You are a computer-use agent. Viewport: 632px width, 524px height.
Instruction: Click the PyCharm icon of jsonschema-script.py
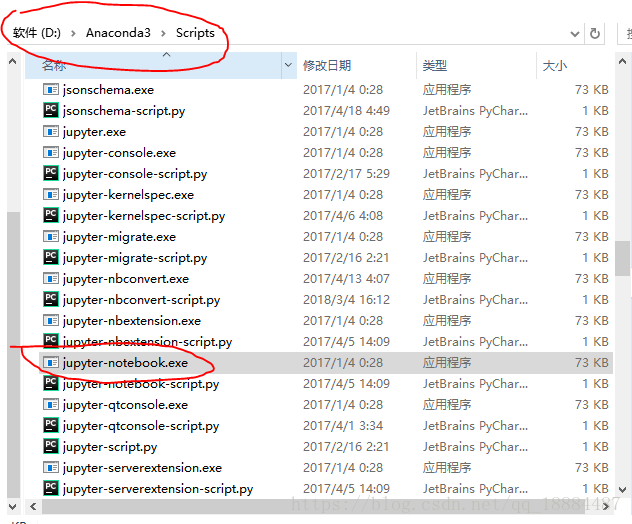(51, 110)
